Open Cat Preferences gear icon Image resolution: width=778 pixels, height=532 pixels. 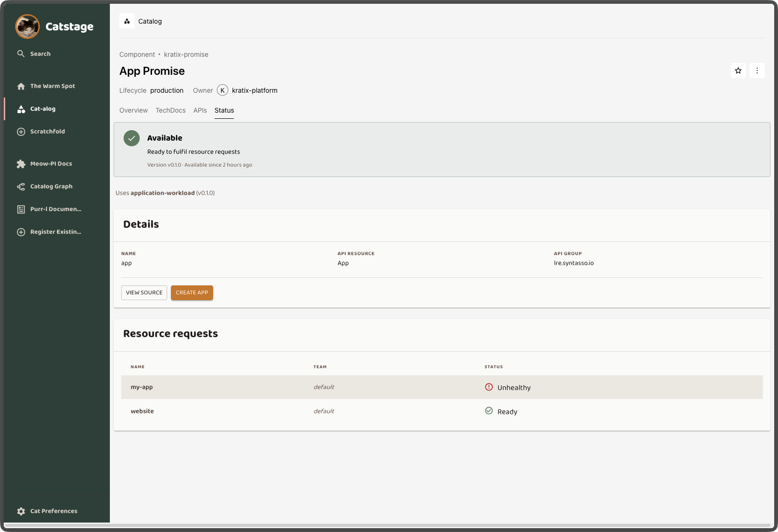coord(21,511)
